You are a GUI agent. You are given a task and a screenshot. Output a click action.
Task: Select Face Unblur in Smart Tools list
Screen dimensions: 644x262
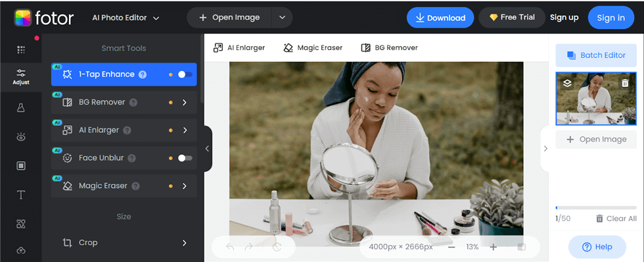pyautogui.click(x=124, y=158)
